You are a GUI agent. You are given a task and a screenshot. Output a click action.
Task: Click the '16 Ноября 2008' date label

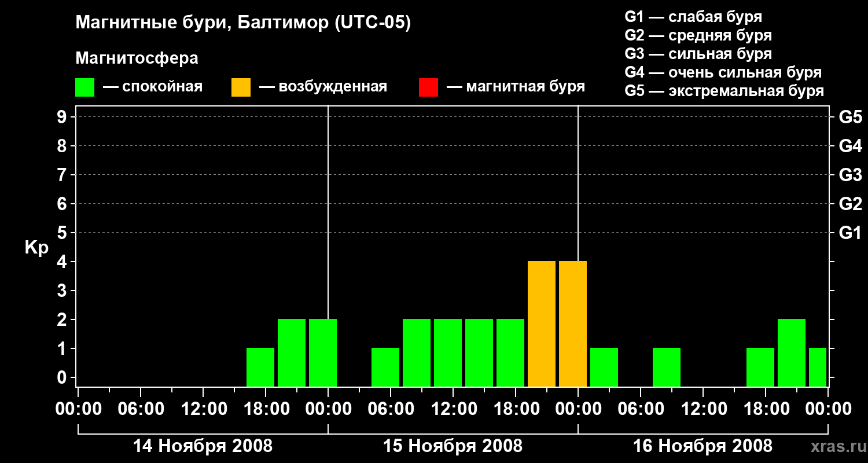[703, 446]
